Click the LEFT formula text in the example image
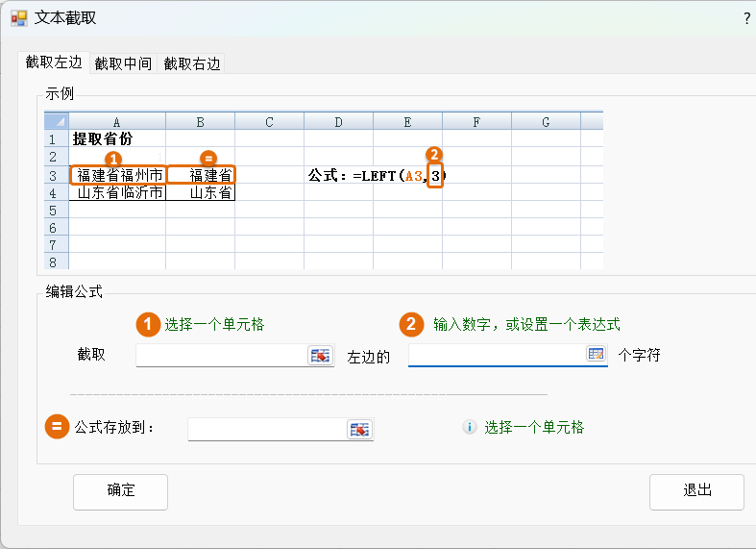The width and height of the screenshot is (756, 549). click(378, 175)
